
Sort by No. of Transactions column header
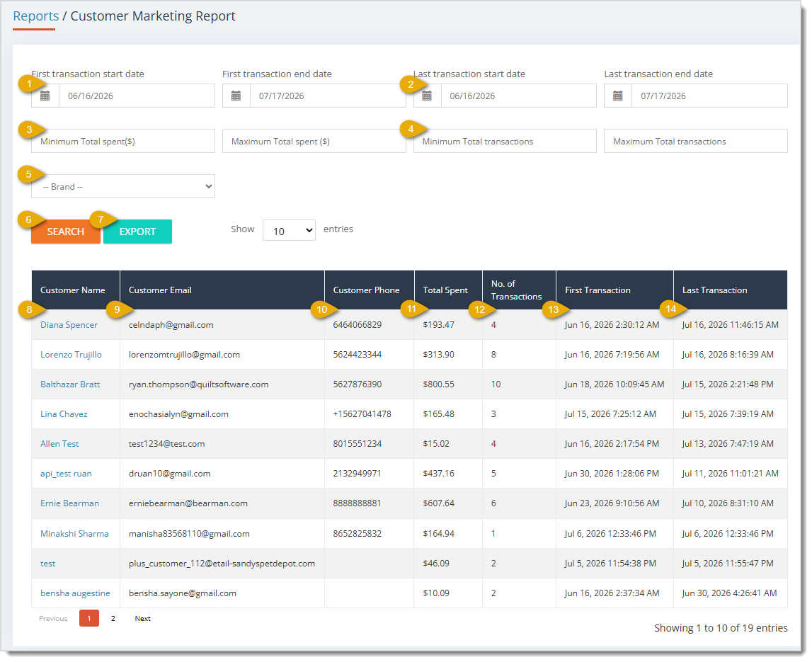[519, 290]
